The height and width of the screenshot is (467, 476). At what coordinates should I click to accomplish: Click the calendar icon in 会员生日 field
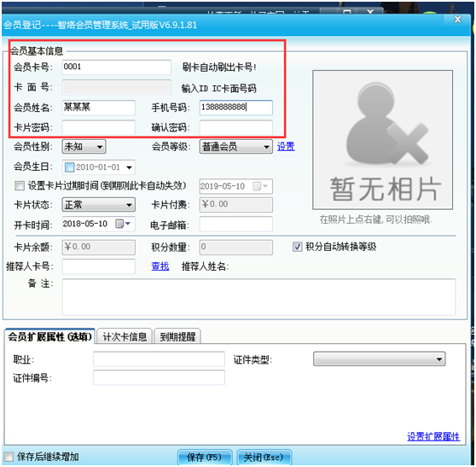click(69, 167)
